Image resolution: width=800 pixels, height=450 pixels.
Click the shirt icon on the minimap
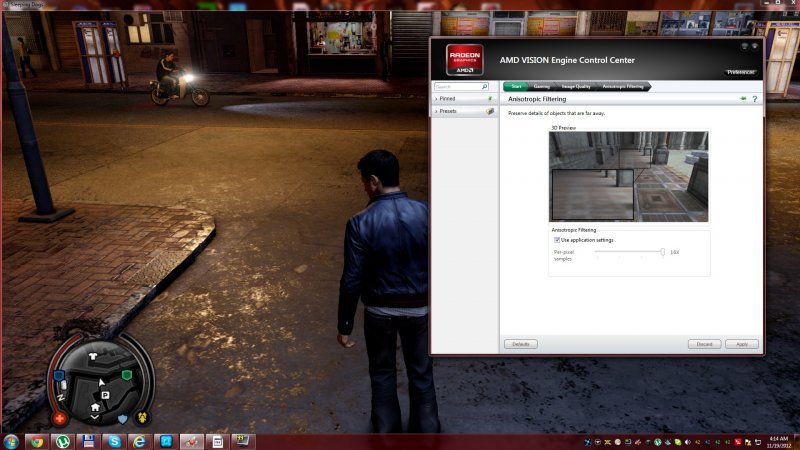(x=92, y=356)
